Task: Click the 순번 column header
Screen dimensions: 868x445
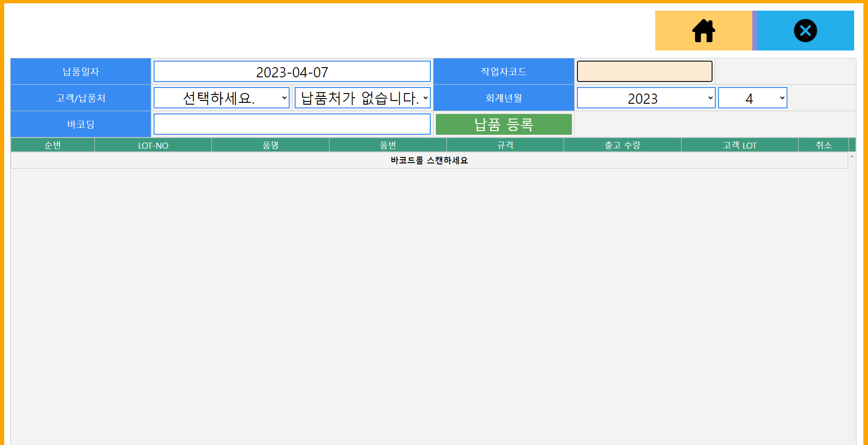Action: click(53, 145)
